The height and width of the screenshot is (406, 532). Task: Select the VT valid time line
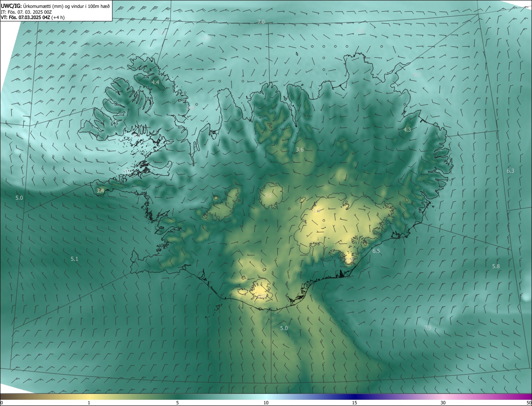point(32,17)
